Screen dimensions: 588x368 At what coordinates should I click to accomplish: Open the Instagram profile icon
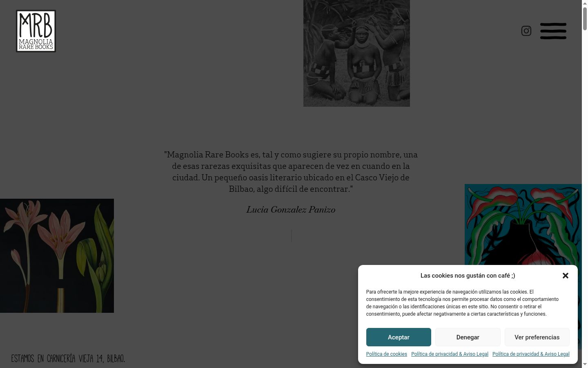pos(526,31)
